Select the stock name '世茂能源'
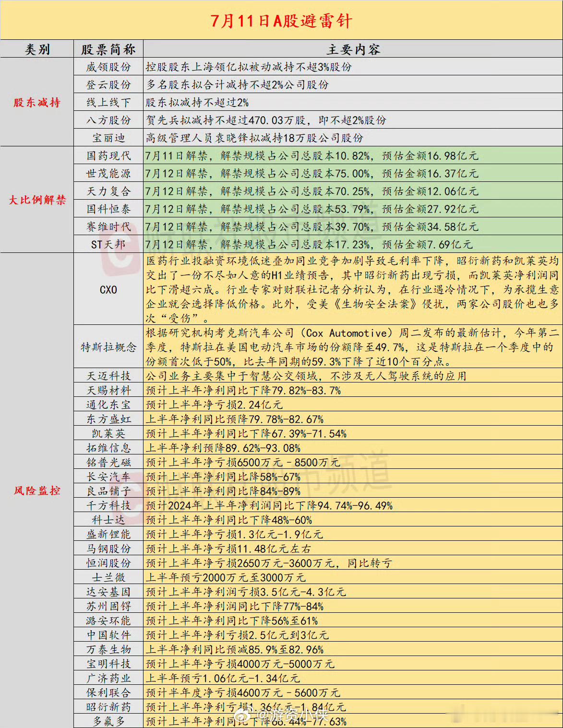563x728 pixels. (108, 174)
